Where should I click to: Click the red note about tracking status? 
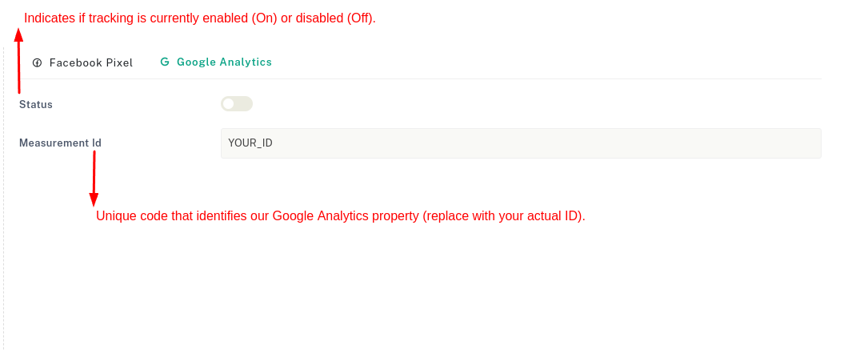tap(200, 18)
